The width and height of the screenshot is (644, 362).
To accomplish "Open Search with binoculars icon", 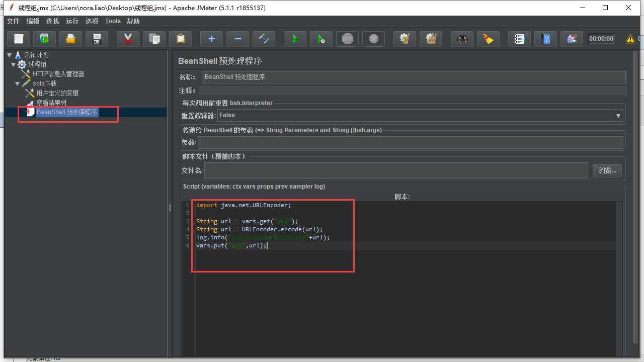I will pos(462,39).
